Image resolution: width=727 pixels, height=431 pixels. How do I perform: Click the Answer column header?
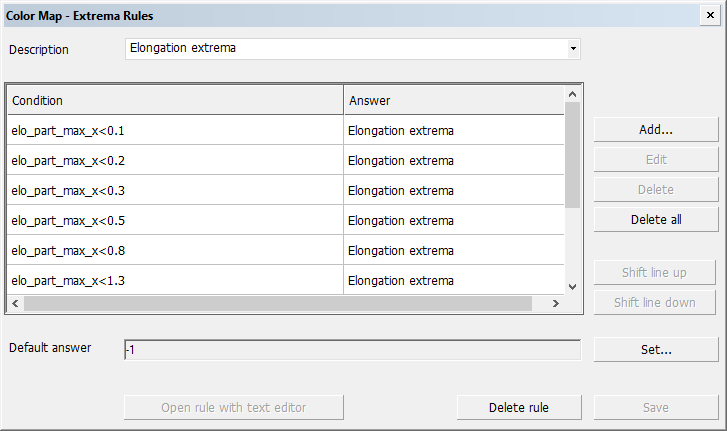click(454, 101)
